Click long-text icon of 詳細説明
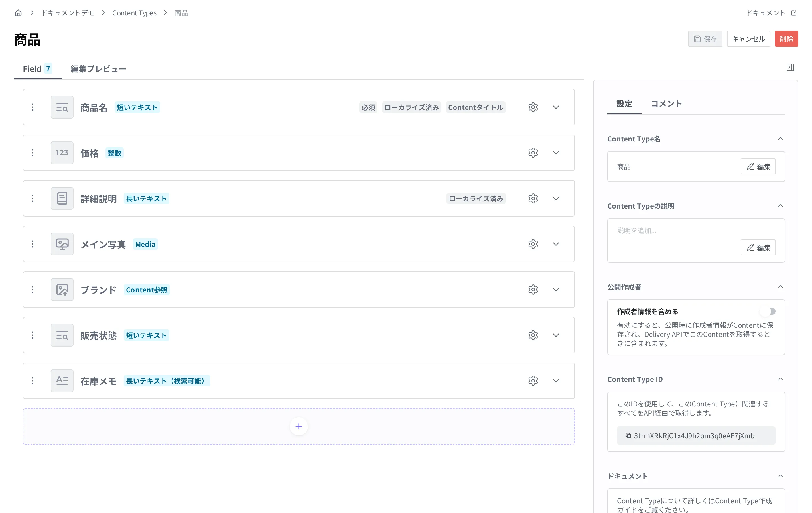Image resolution: width=812 pixels, height=513 pixels. (x=62, y=198)
